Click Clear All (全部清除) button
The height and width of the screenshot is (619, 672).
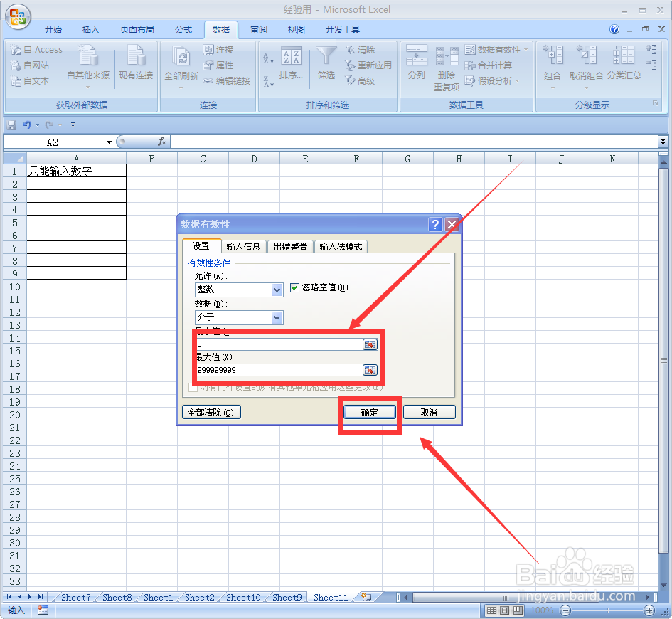(211, 413)
